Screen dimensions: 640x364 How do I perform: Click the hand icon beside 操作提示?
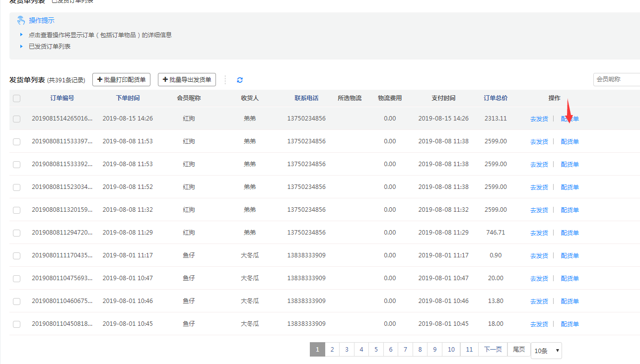click(x=21, y=20)
